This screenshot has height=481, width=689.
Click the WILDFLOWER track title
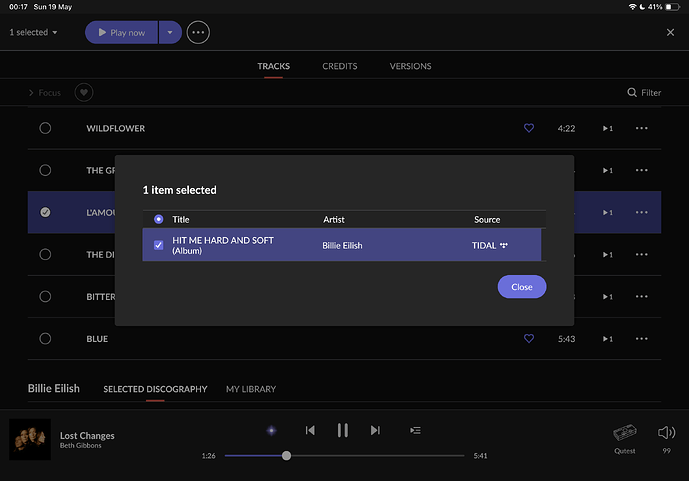pos(116,128)
